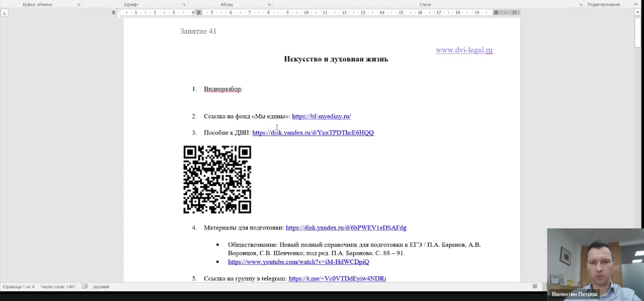Open the bf-myediny.ru fund link
644x301 pixels.
click(321, 116)
